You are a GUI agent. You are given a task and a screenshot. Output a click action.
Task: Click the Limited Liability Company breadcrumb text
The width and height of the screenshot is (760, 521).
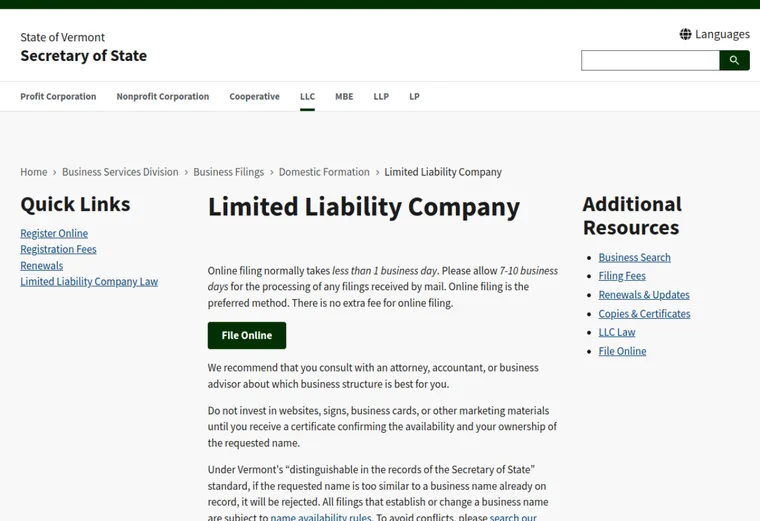point(443,172)
